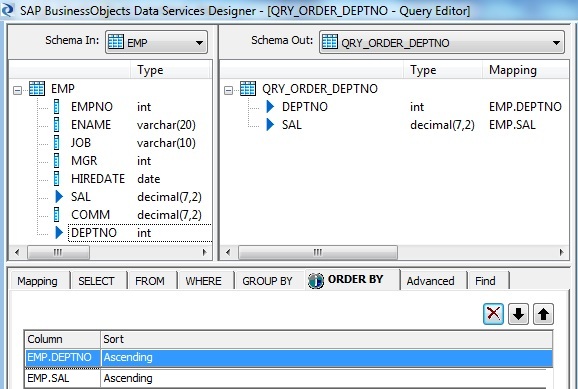578x389 pixels.
Task: Click Schema Out scroll left arrow
Action: pos(228,253)
